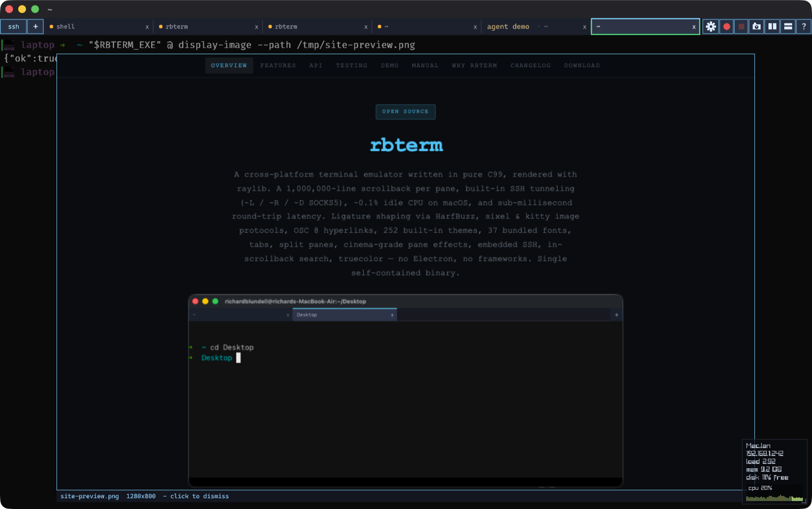Close the green-outlined ~ tab
This screenshot has width=812, height=509.
coord(694,27)
